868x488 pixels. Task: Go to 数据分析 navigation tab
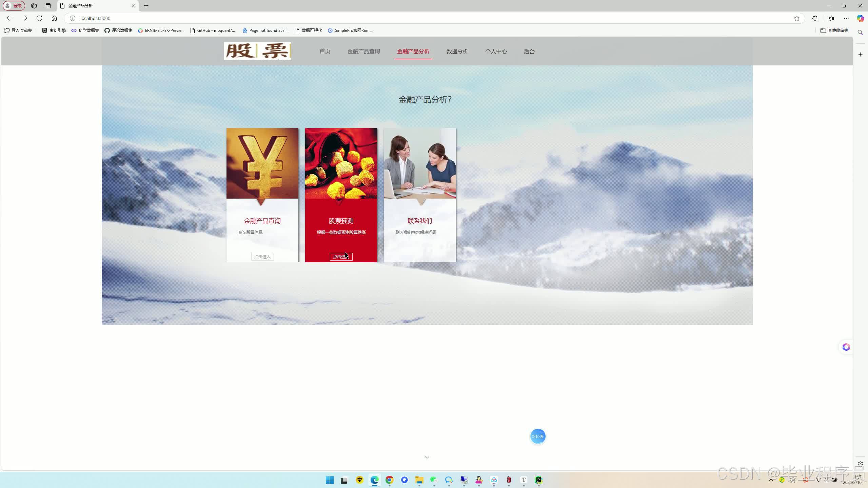457,52
